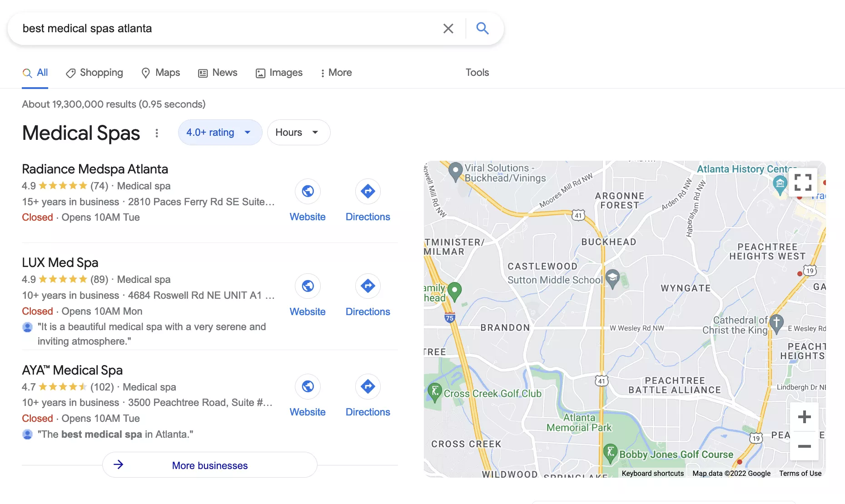This screenshot has height=504, width=845.
Task: Switch to the Images tab
Action: (278, 73)
